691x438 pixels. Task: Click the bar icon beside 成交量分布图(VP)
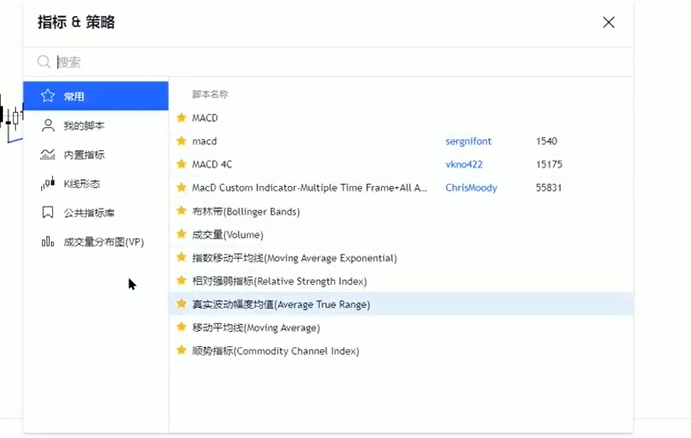48,241
